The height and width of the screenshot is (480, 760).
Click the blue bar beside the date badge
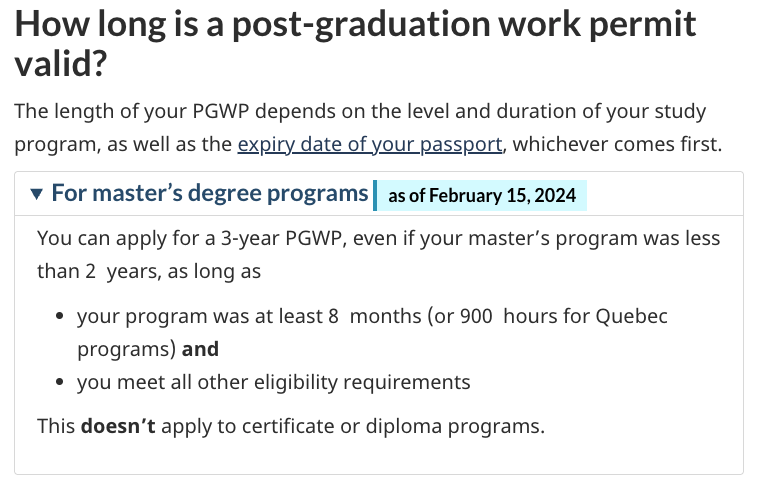[x=375, y=196]
